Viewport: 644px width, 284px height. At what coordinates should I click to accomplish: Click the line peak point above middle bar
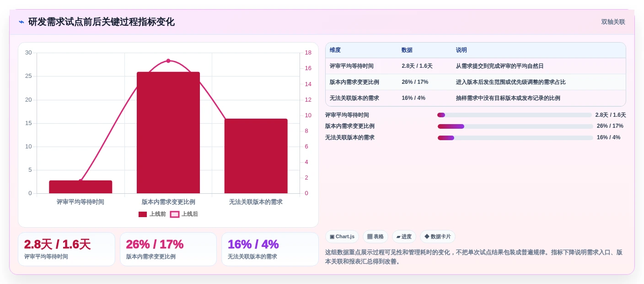pos(168,61)
